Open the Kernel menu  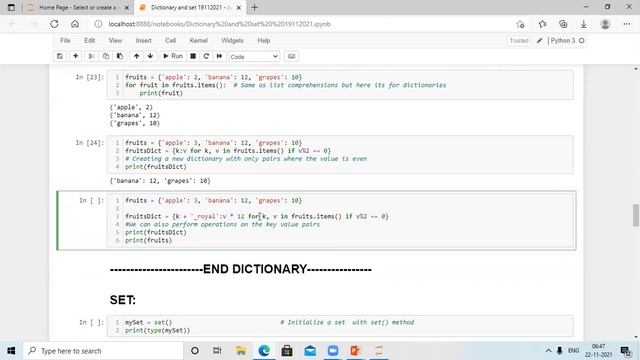198,40
